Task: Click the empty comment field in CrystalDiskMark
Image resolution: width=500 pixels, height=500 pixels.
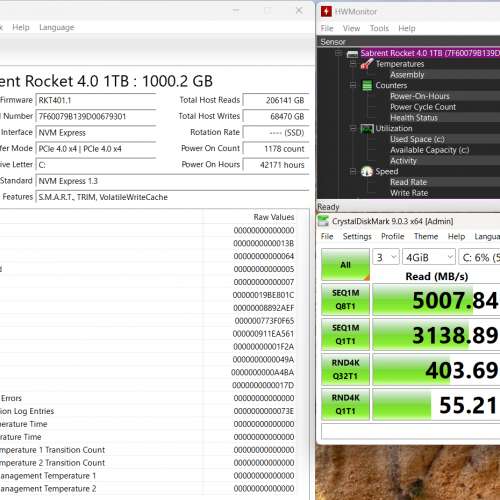Action: tap(411, 431)
